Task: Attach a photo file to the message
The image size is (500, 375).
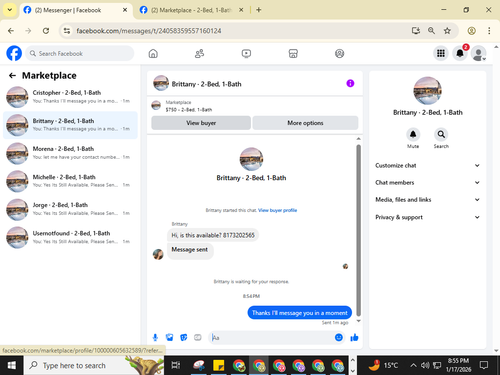Action: click(169, 338)
